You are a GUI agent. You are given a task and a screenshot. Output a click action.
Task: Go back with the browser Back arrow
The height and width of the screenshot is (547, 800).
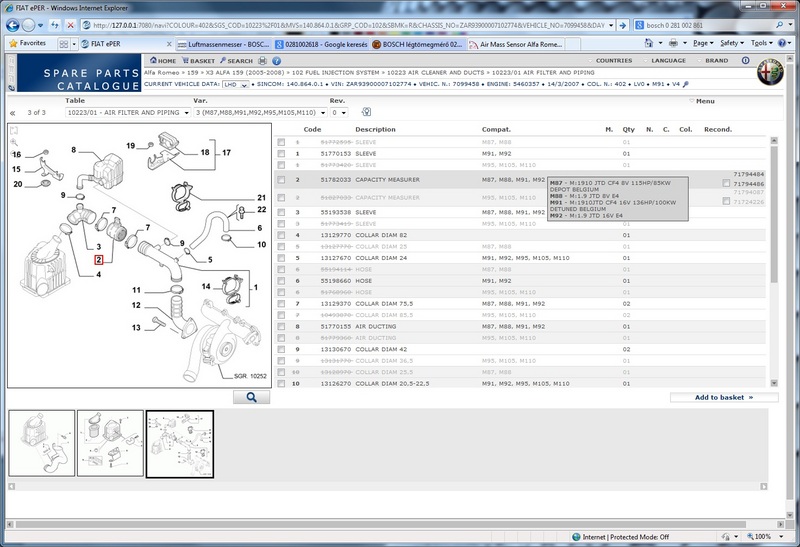(x=13, y=25)
